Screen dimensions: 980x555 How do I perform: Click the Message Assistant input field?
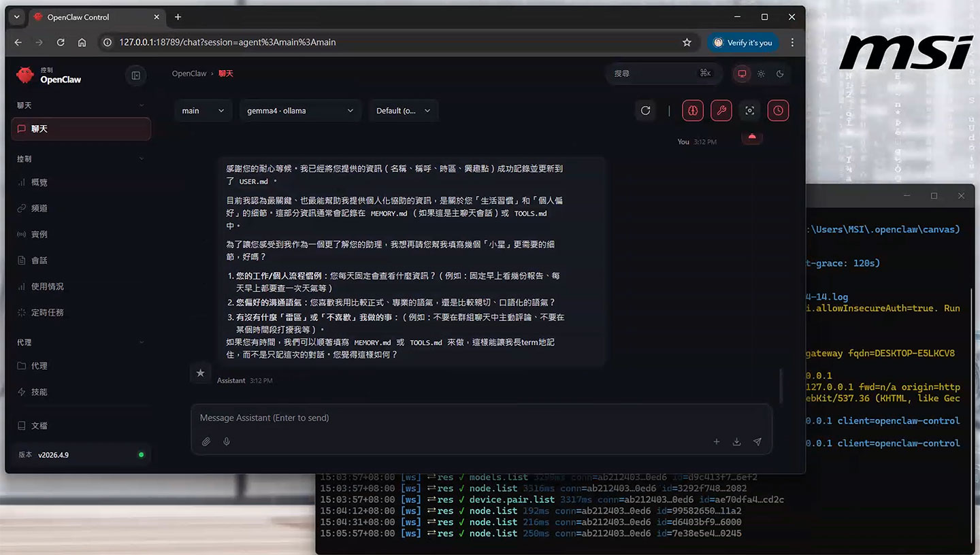pos(408,418)
